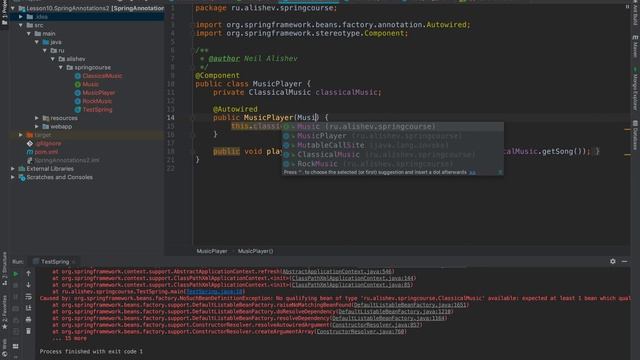
Task: Jump down the stack trace with down arrow
Action: pos(28,285)
